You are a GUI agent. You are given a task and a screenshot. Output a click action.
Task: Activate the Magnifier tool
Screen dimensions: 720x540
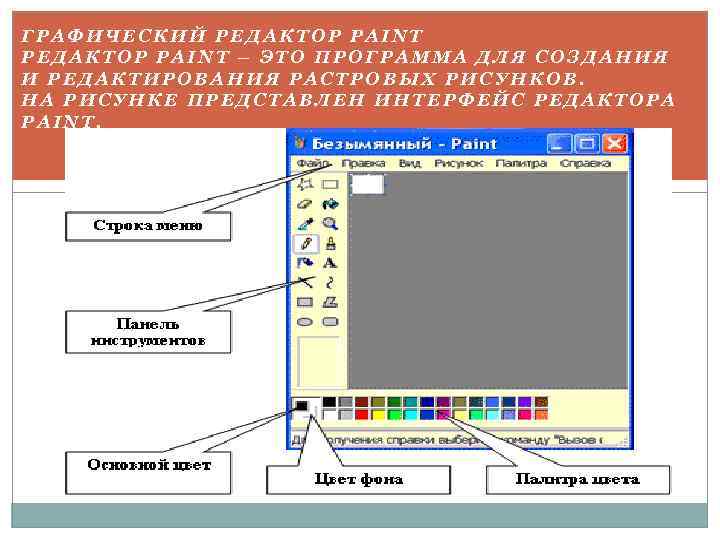click(330, 224)
